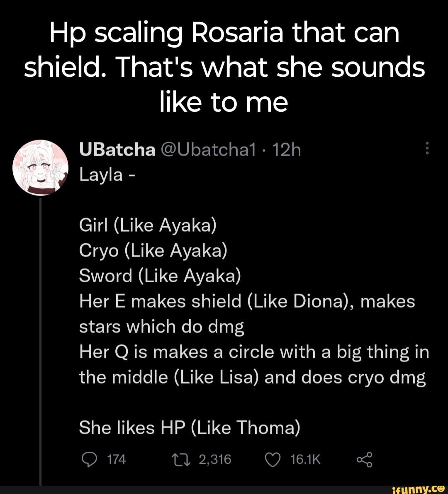Image resolution: width=448 pixels, height=494 pixels.
Task: Click the "Her Q is makes a circle" line
Action: [x=254, y=352]
